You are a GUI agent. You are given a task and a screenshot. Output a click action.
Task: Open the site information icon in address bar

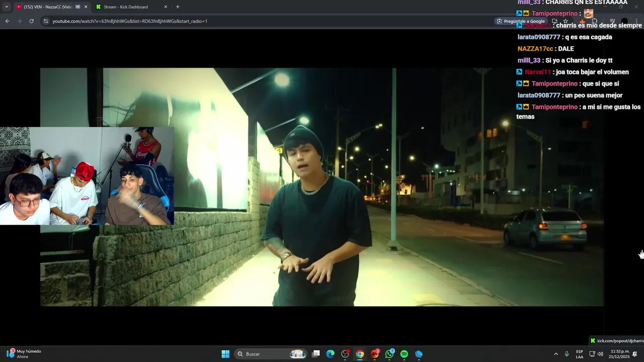46,21
